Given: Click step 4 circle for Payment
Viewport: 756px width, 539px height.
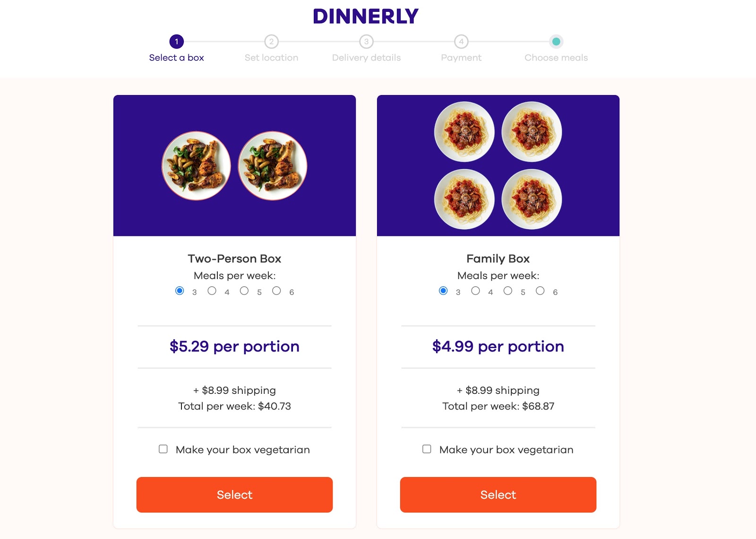Looking at the screenshot, I should (461, 42).
